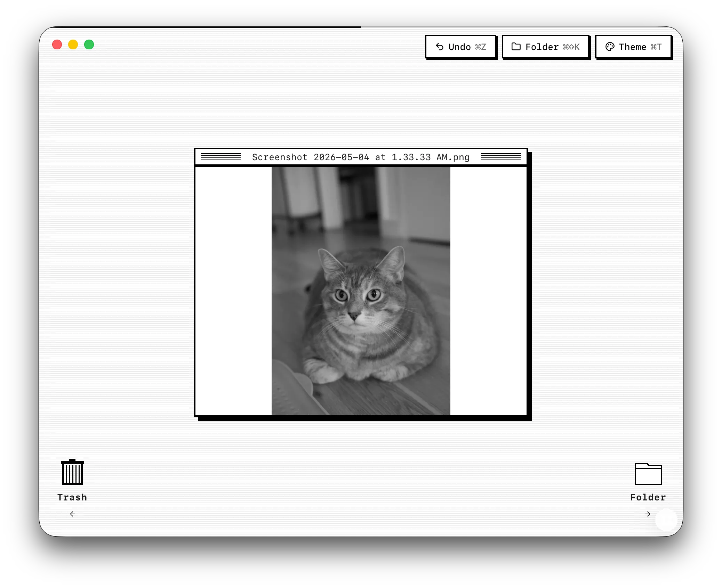Click the Folder label at bottom right
Screen dimensions: 722x588
pyautogui.click(x=648, y=497)
